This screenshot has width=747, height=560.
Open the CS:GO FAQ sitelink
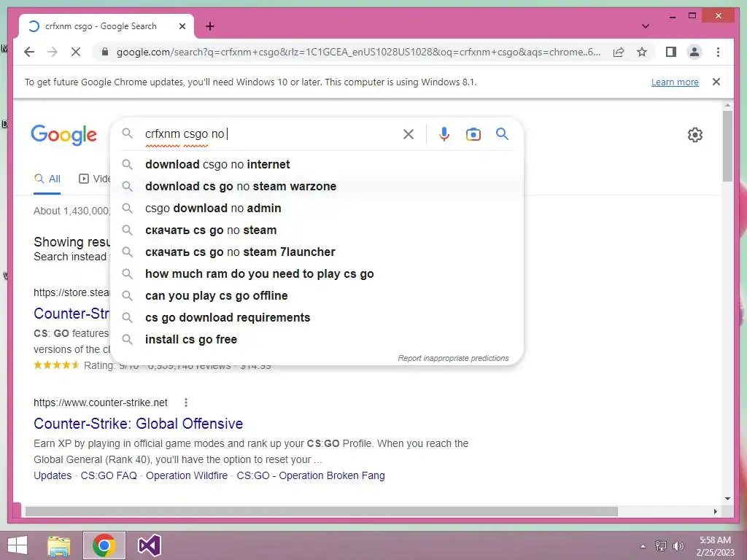[109, 475]
